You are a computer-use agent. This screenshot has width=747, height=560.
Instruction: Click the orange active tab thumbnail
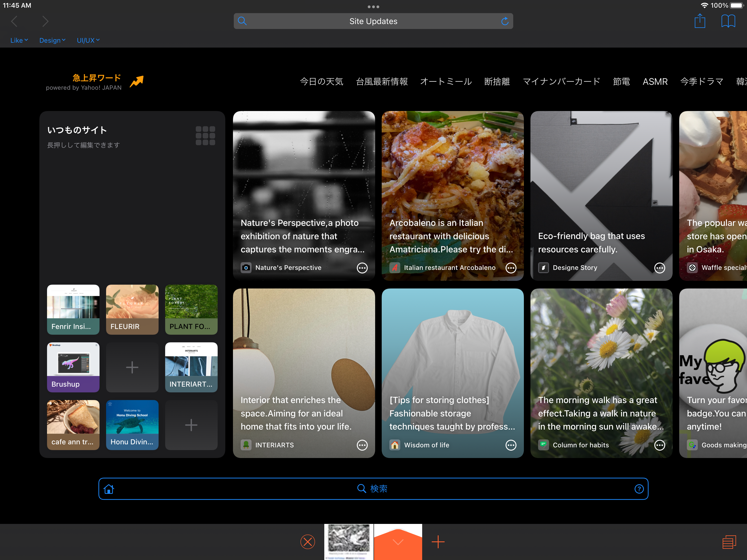(x=398, y=542)
